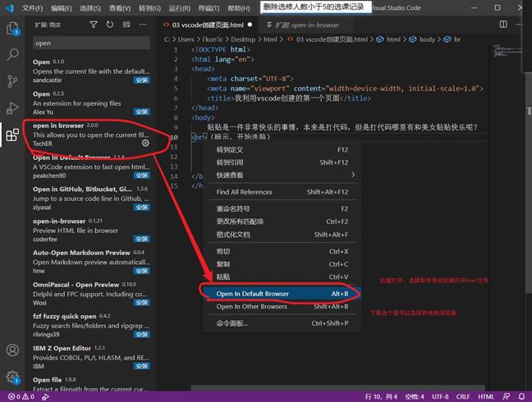Image resolution: width=532 pixels, height=402 pixels.
Task: Click the code minimap preview
Action: click(507, 53)
